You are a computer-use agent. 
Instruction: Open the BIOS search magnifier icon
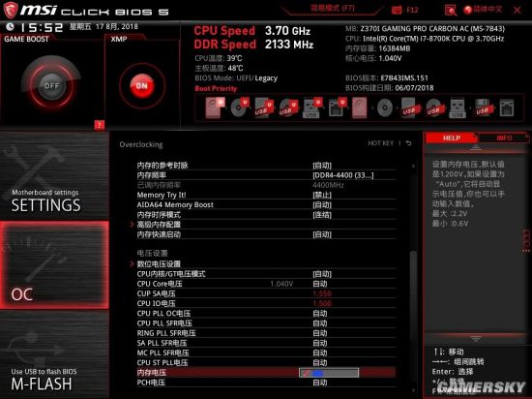(451, 10)
